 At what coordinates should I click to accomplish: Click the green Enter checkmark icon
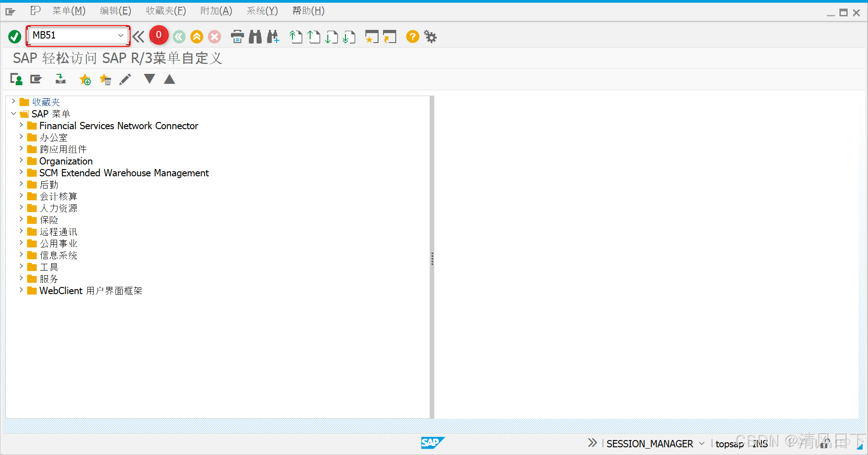(x=14, y=37)
